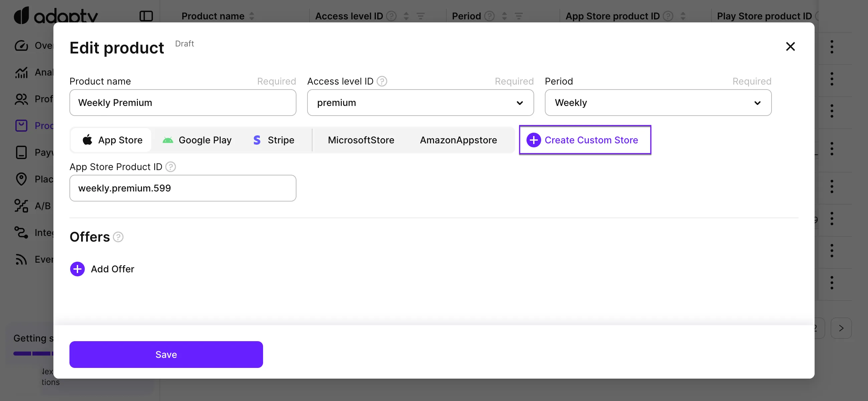Select the Placements sidebar icon
This screenshot has width=868, height=401.
pyautogui.click(x=21, y=179)
